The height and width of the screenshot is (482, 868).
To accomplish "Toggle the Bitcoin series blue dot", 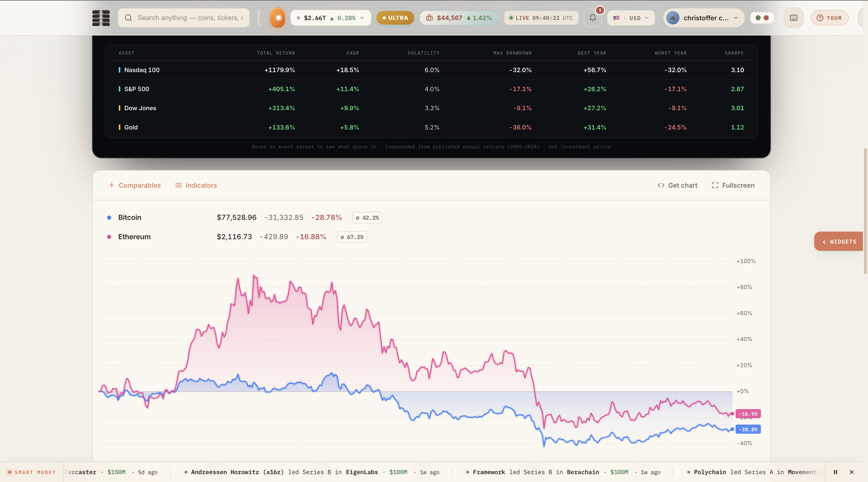I will (x=109, y=218).
